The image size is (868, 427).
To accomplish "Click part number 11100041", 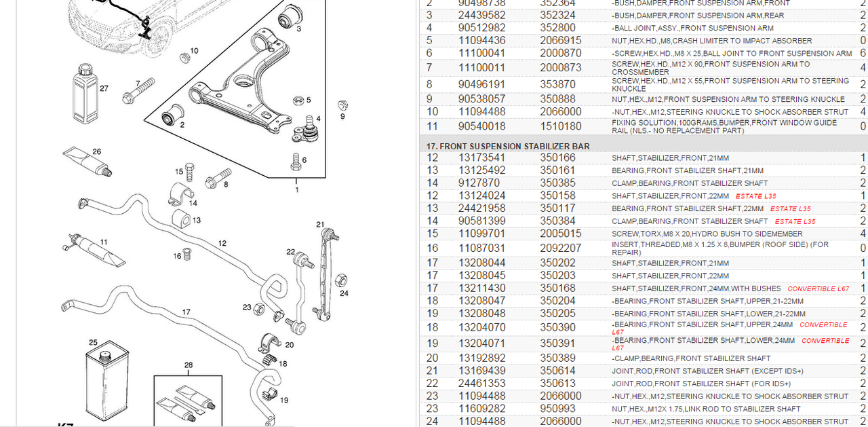I will pyautogui.click(x=481, y=53).
